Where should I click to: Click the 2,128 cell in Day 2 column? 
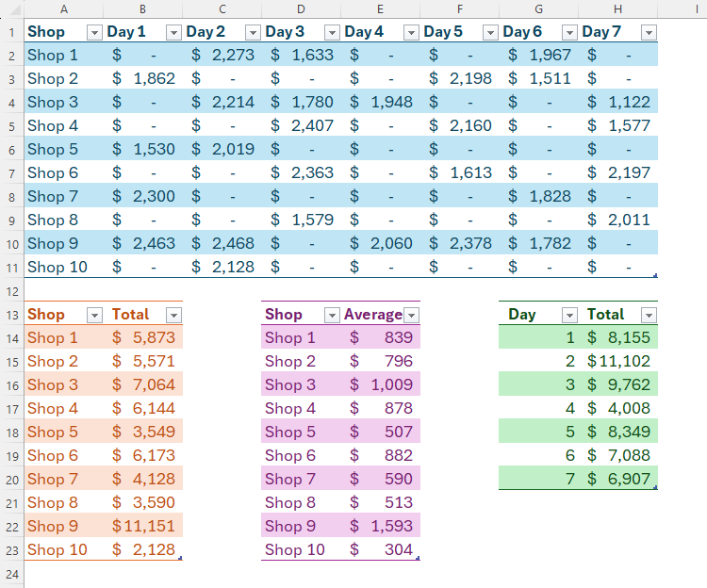222,267
